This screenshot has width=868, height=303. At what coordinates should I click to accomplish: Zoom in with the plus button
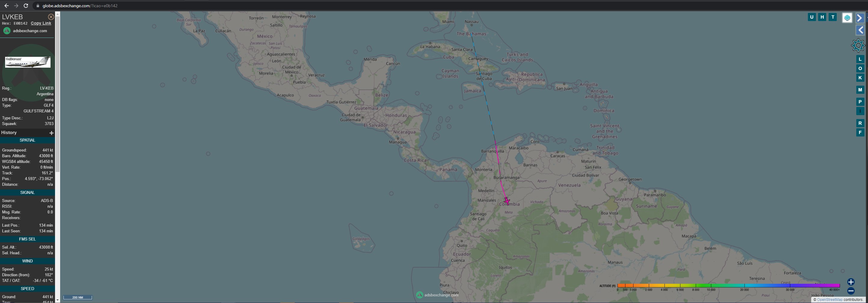(851, 282)
